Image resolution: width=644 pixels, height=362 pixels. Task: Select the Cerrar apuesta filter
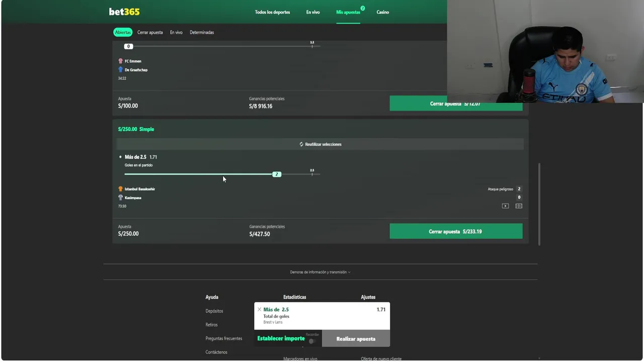(150, 32)
